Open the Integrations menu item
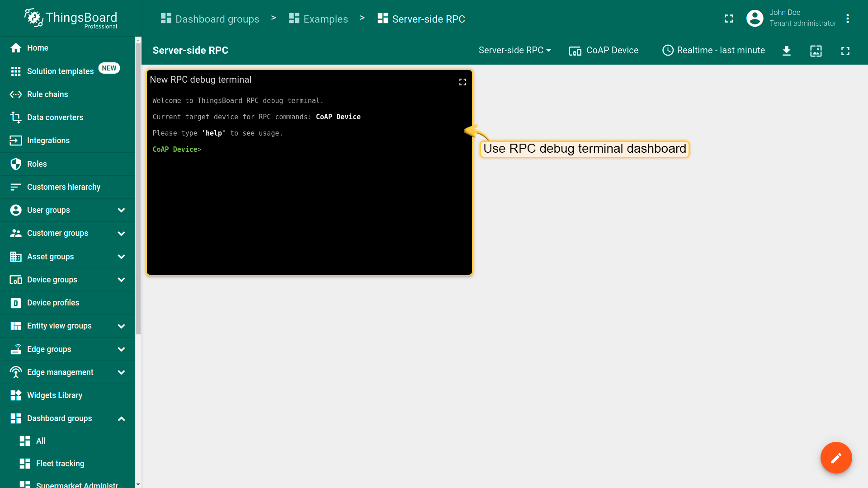868x488 pixels. point(48,141)
